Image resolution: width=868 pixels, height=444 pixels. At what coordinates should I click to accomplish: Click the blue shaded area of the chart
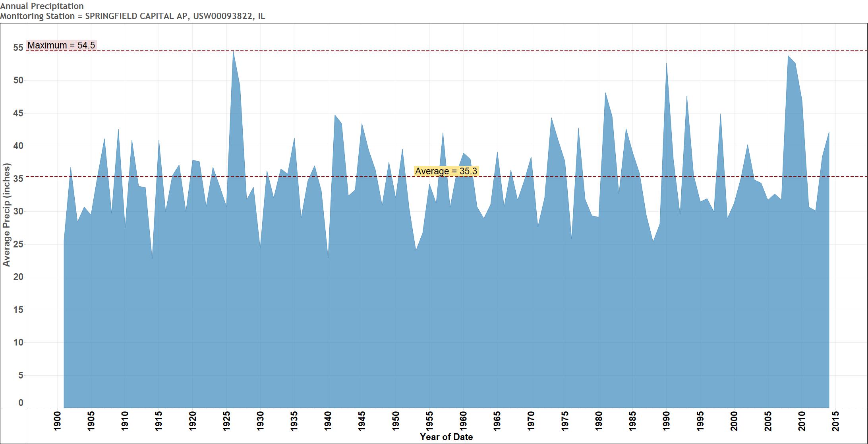[437, 318]
